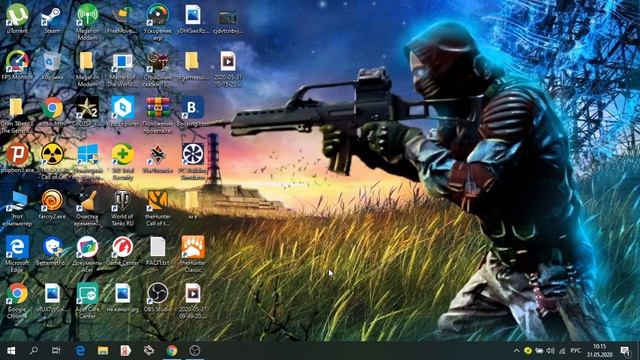Open the network signal tray icon
640x360 pixels.
tap(562, 351)
